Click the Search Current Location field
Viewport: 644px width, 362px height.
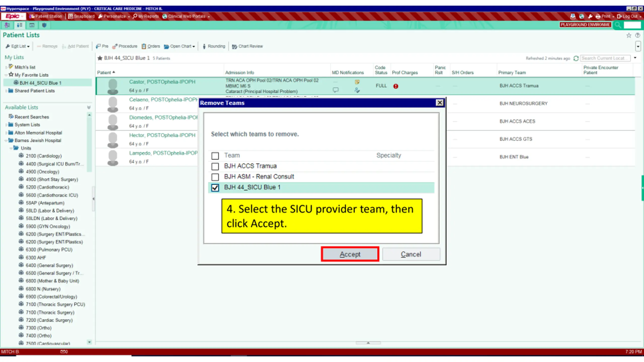pyautogui.click(x=605, y=58)
